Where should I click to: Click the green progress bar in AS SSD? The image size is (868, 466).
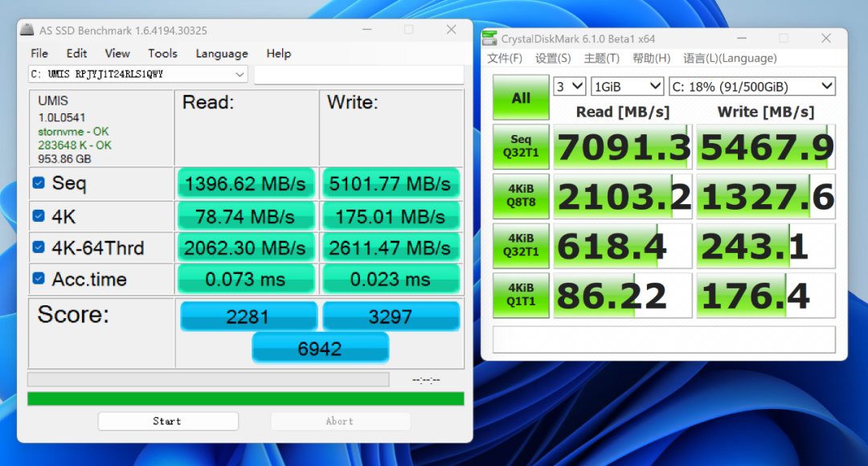click(x=246, y=399)
